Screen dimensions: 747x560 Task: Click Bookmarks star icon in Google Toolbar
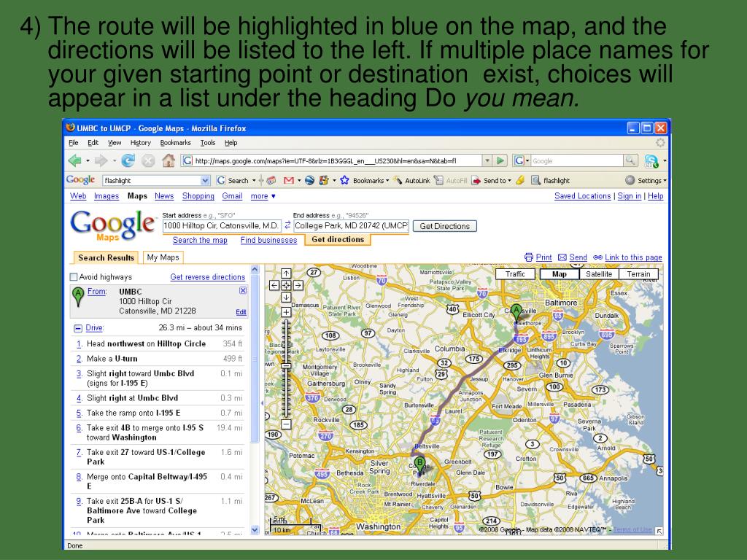(344, 181)
